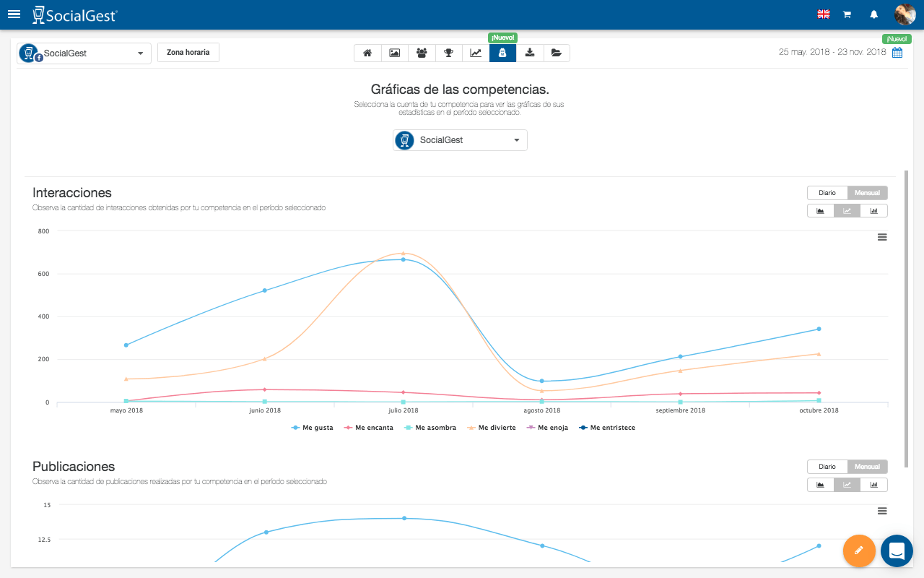Open the blue chat support button
Image resolution: width=924 pixels, height=578 pixels.
(897, 551)
